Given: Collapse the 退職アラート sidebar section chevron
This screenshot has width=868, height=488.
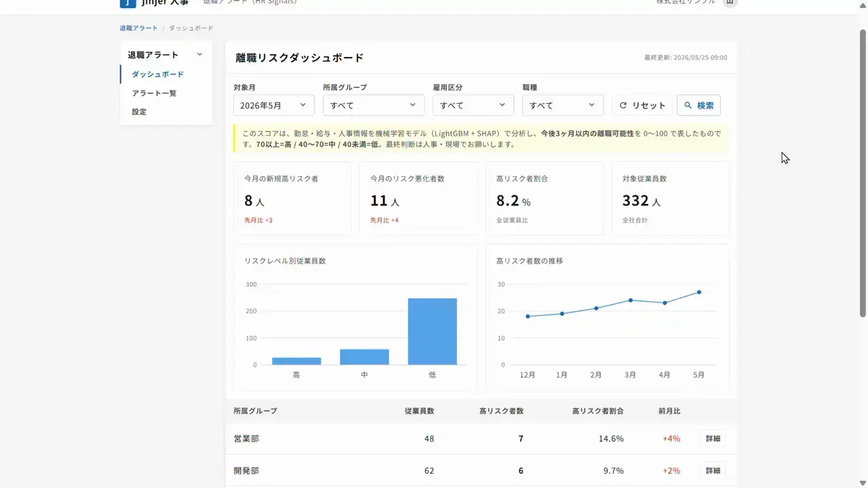Looking at the screenshot, I should click(199, 55).
